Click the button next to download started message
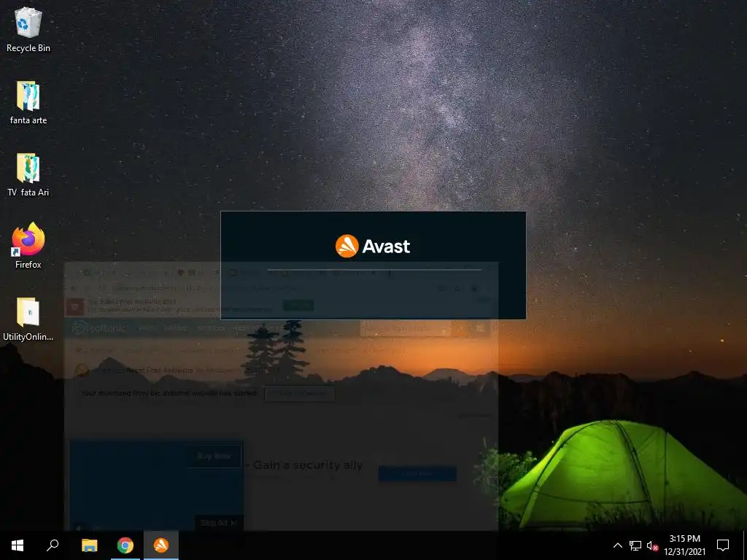The height and width of the screenshot is (560, 747). pos(299,393)
